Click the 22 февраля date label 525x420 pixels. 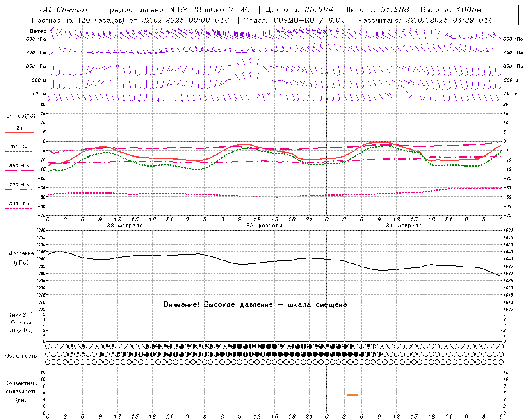(x=125, y=226)
